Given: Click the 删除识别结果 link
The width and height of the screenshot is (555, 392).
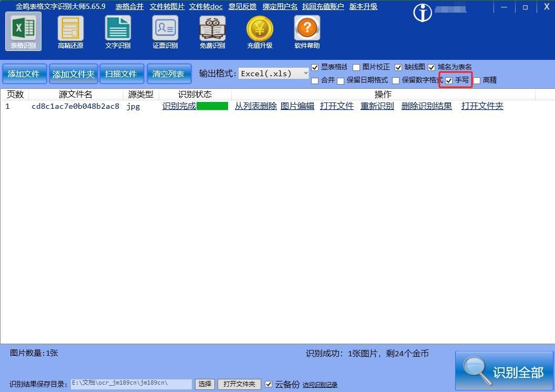Looking at the screenshot, I should pos(427,106).
